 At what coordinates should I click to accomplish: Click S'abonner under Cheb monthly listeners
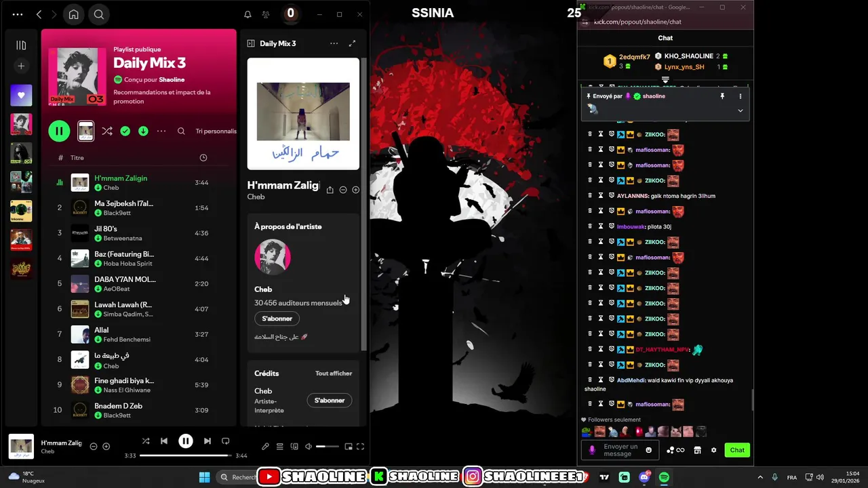click(277, 319)
